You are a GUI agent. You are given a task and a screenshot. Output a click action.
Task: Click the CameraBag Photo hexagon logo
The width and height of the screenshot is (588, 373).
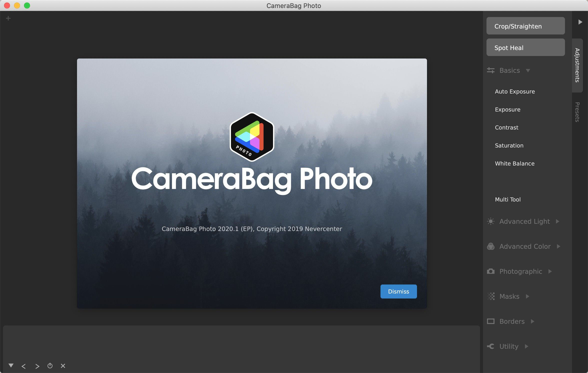[252, 137]
